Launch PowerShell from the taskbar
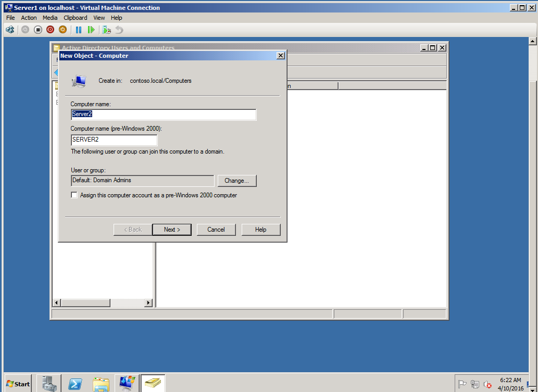This screenshot has height=392, width=538. 75,384
